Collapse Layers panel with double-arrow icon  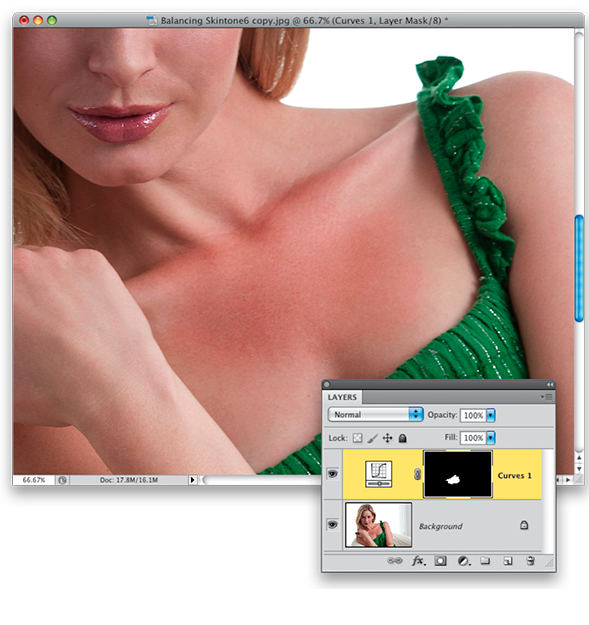point(550,385)
